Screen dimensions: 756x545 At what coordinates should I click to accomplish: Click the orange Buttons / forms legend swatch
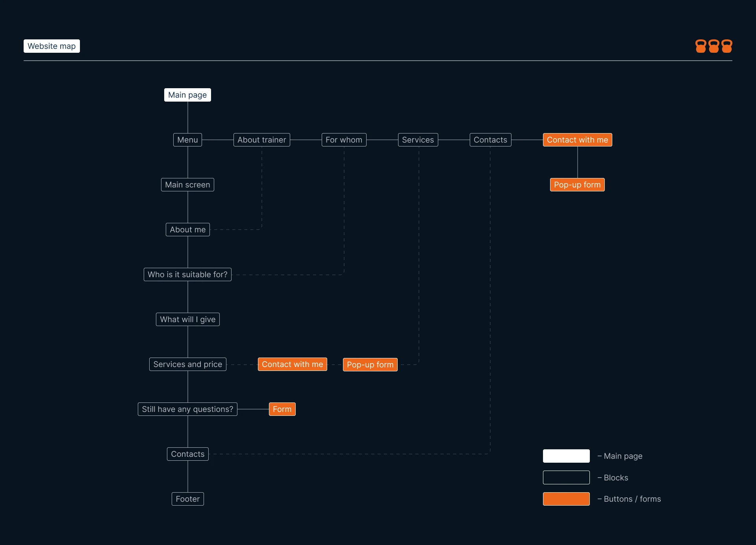click(566, 499)
